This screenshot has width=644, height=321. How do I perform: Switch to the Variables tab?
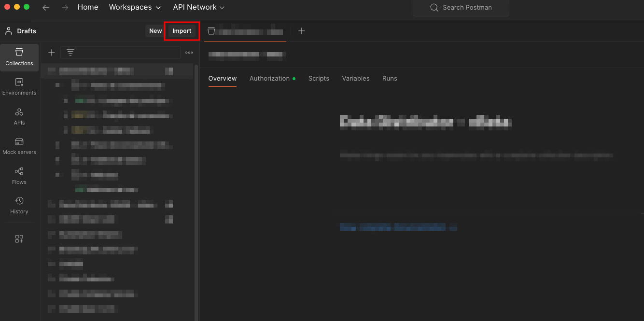(x=356, y=78)
